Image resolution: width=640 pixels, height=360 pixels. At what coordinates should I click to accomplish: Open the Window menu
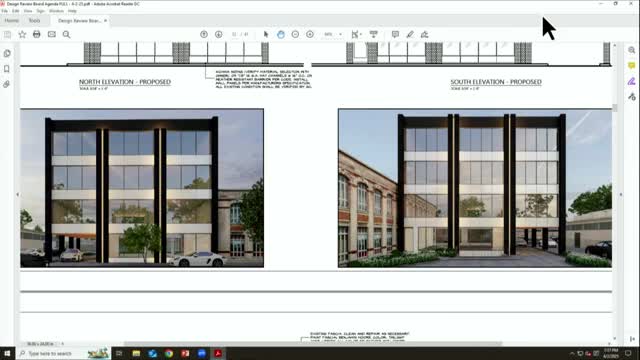(x=56, y=11)
